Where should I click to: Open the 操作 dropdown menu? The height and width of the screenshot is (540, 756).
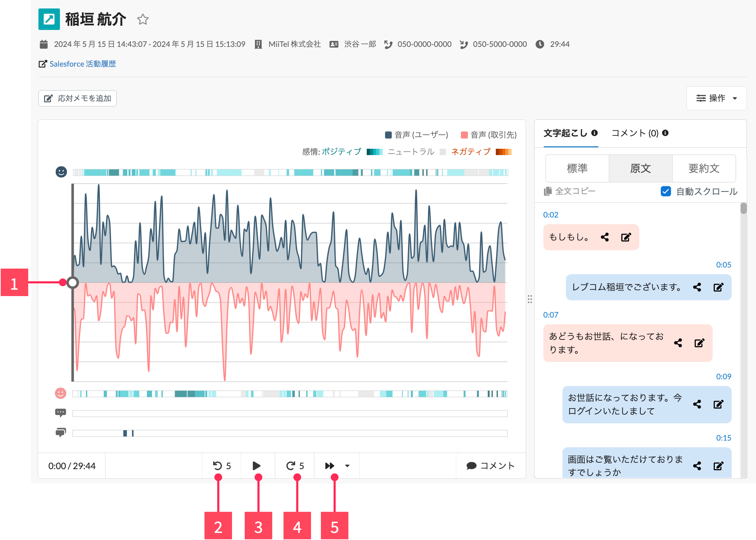coord(716,98)
